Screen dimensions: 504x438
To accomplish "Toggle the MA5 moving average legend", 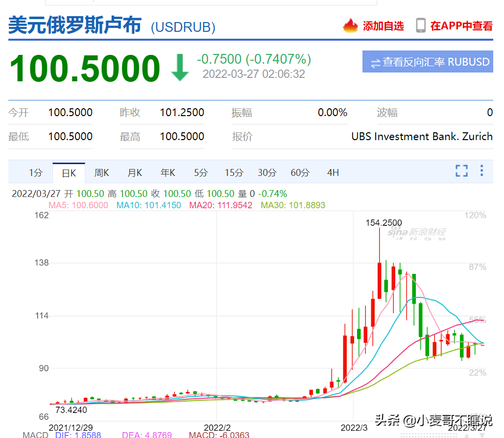I will pos(78,205).
